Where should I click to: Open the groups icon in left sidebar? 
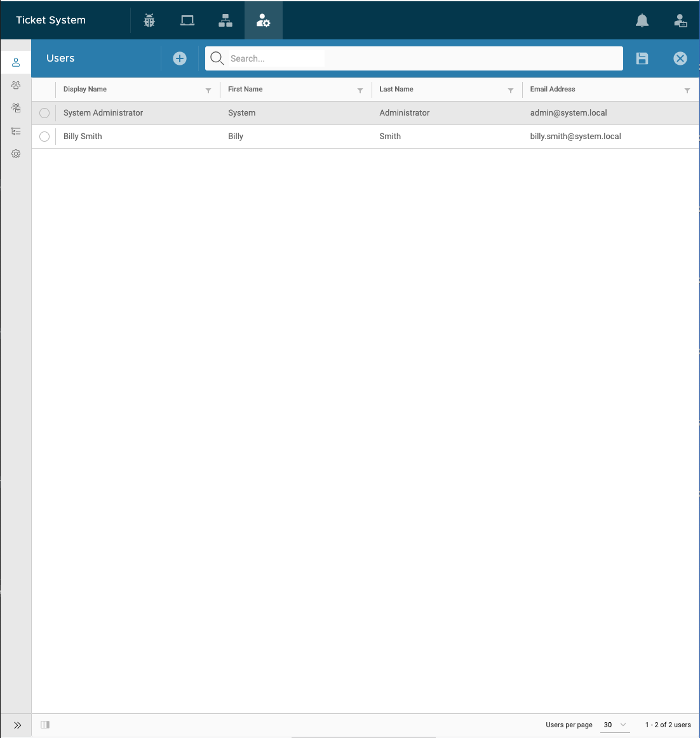click(16, 85)
